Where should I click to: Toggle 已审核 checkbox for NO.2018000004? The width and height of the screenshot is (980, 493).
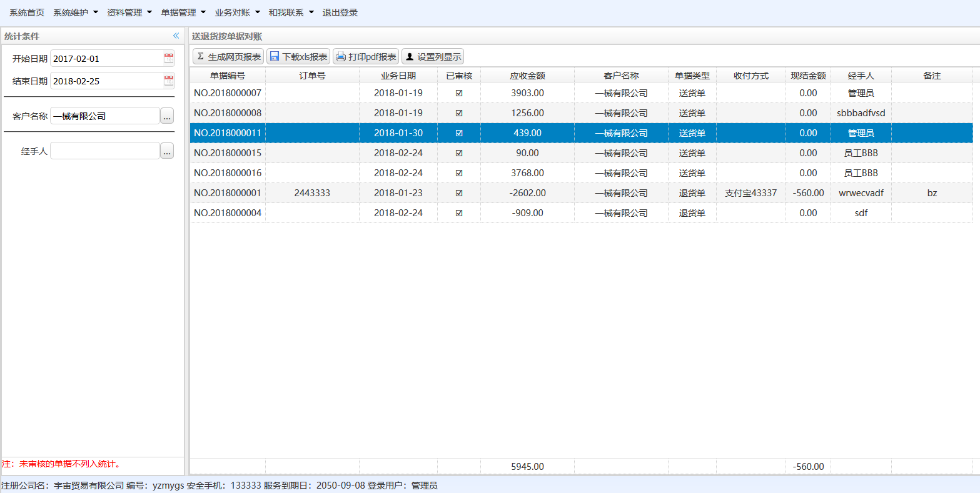(x=459, y=213)
